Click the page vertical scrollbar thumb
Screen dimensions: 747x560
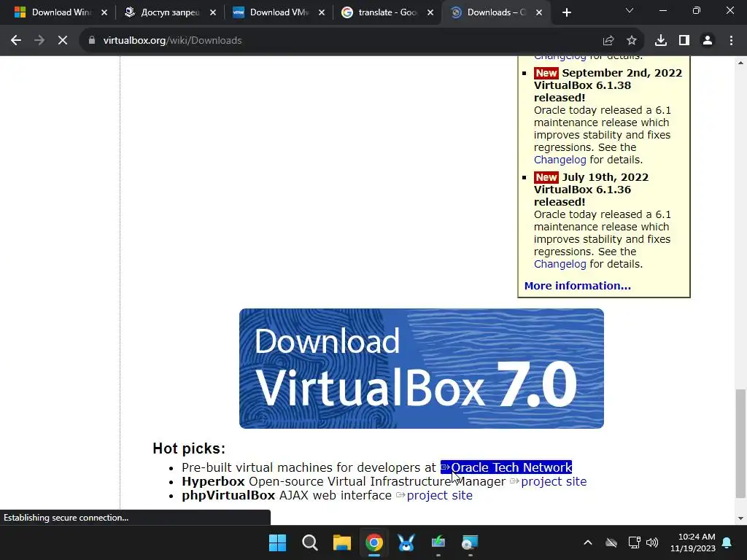click(740, 443)
